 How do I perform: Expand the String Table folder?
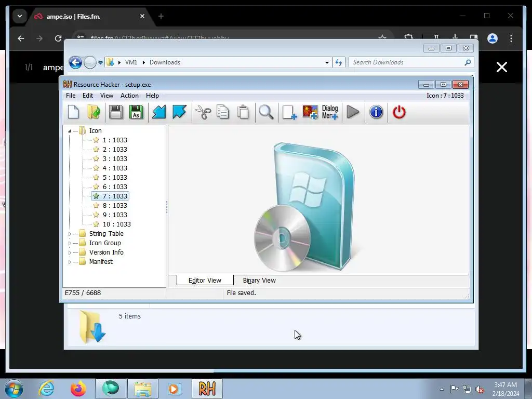tap(70, 234)
